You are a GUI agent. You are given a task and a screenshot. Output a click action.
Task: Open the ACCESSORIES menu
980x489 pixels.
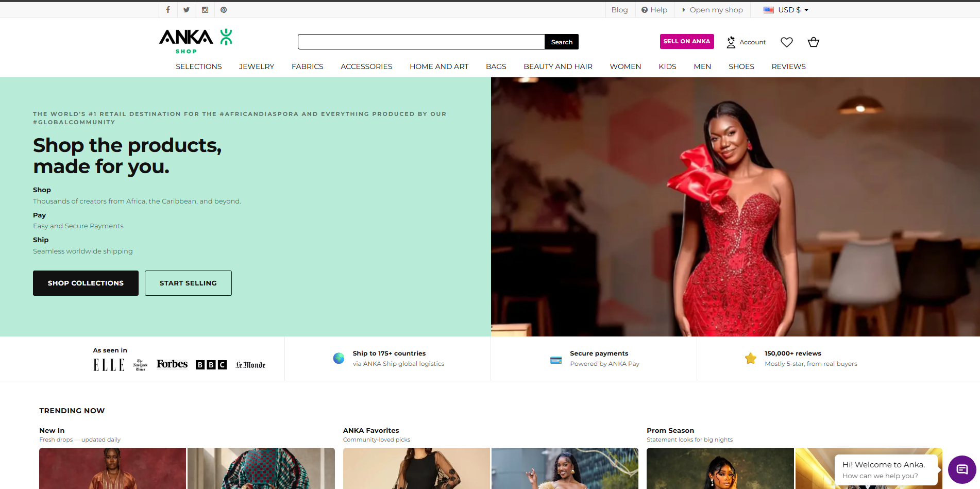tap(366, 66)
